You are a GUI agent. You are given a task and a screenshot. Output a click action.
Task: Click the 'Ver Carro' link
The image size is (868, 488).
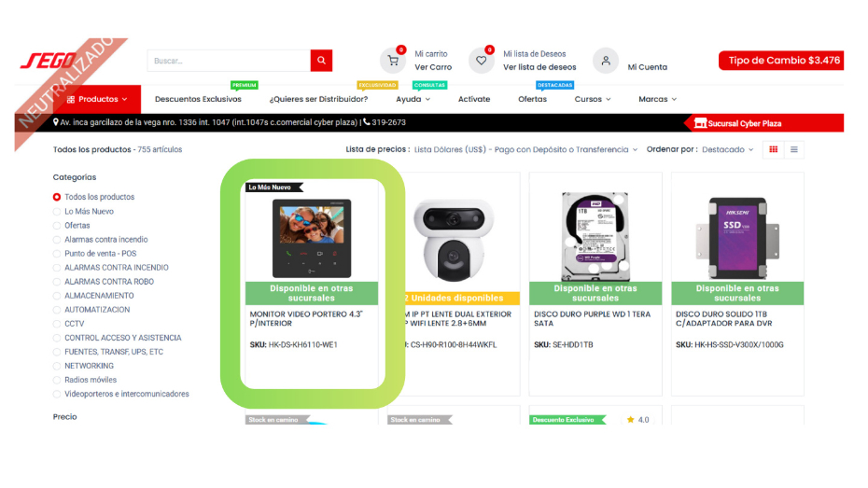tap(433, 67)
